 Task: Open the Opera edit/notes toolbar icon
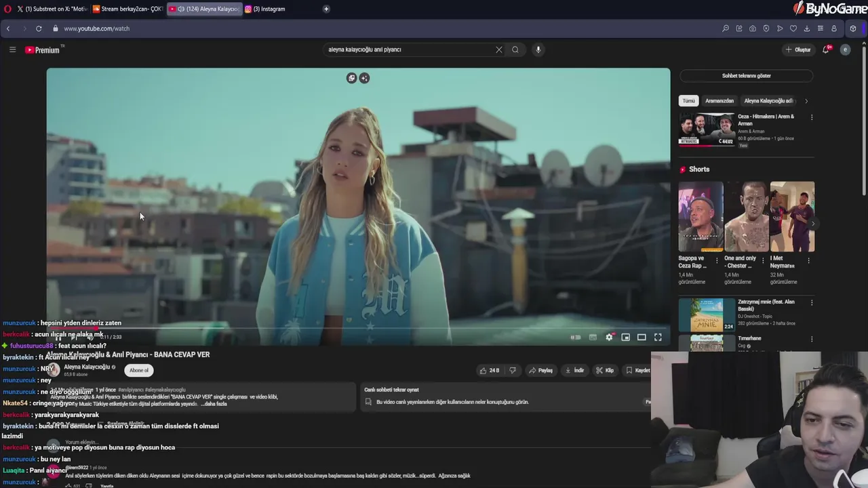[739, 28]
